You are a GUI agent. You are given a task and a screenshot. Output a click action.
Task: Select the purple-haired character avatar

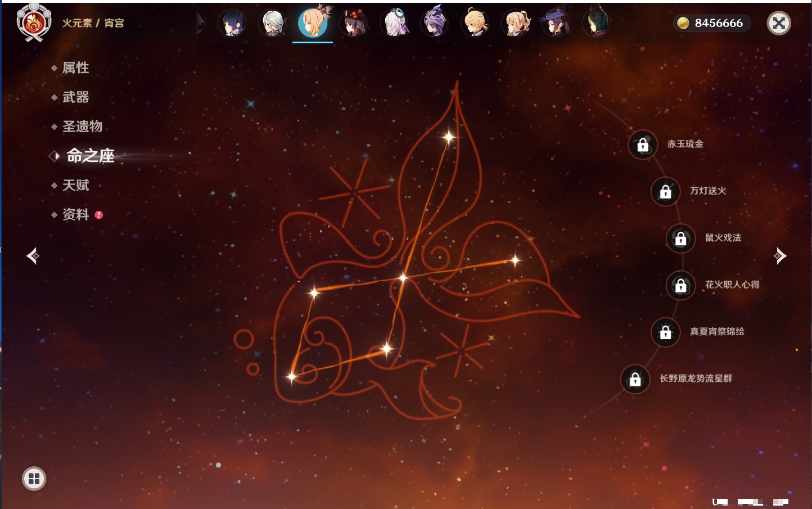click(435, 24)
